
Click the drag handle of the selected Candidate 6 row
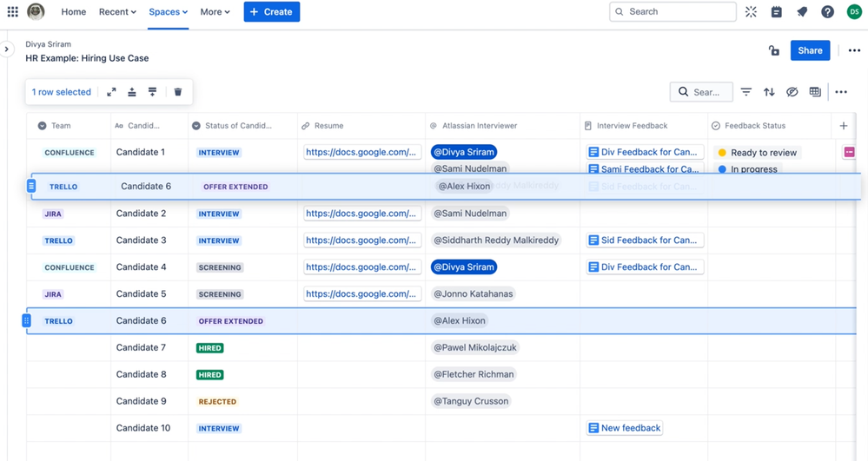coord(27,320)
